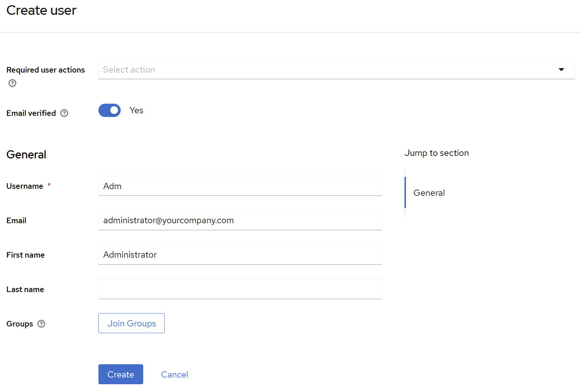Click the Email address input field
The image size is (581, 392).
pyautogui.click(x=240, y=221)
